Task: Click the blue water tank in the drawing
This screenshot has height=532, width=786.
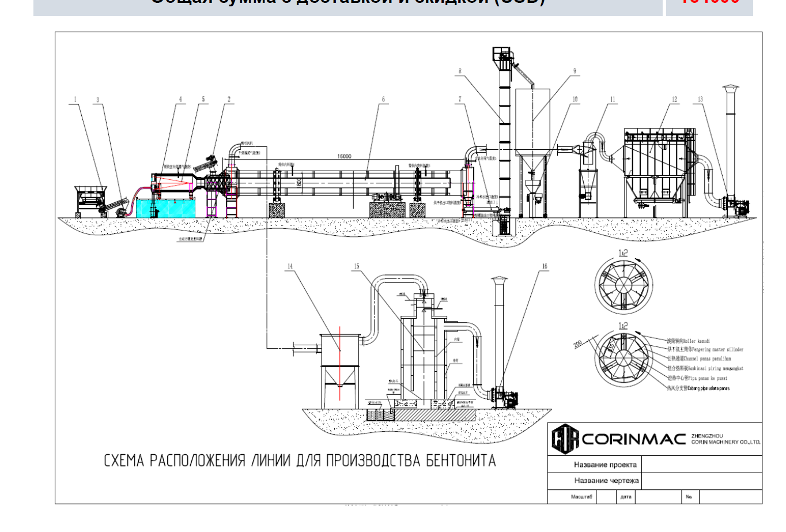Action: coord(165,207)
